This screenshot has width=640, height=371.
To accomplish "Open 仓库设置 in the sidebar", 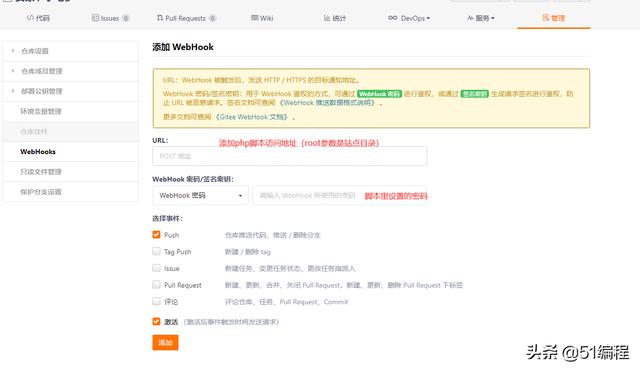I will pyautogui.click(x=70, y=51).
